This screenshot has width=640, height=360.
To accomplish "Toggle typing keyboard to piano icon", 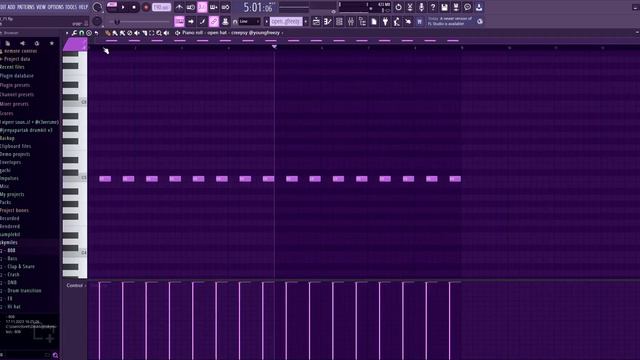I will tap(179, 21).
